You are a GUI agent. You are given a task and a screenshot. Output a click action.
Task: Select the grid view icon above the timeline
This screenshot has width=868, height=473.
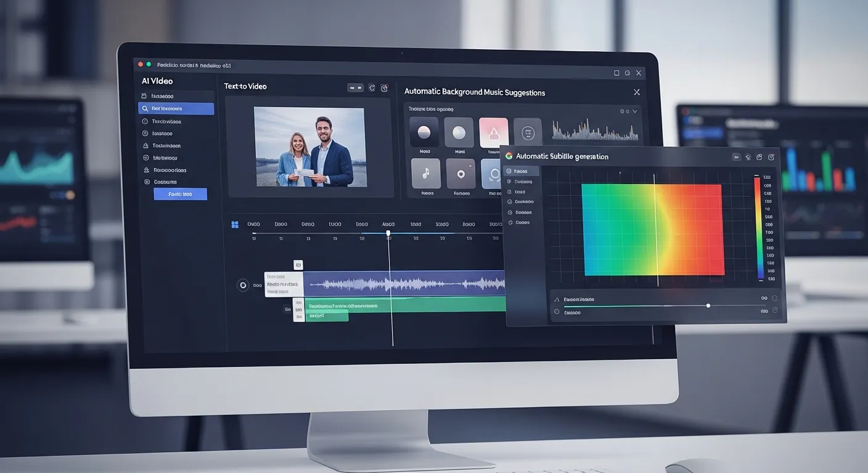[x=235, y=224]
